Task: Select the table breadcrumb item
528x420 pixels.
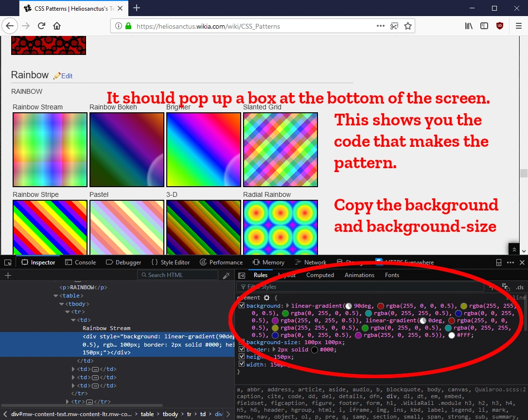Action: [x=147, y=414]
